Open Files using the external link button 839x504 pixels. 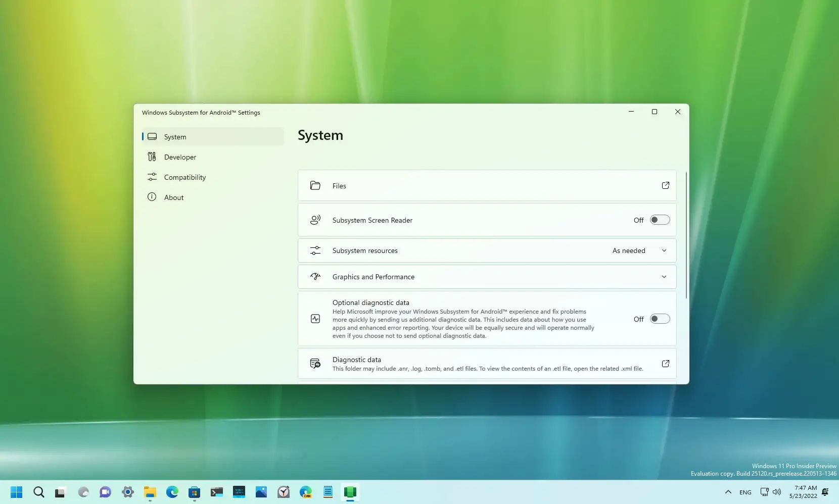tap(665, 185)
